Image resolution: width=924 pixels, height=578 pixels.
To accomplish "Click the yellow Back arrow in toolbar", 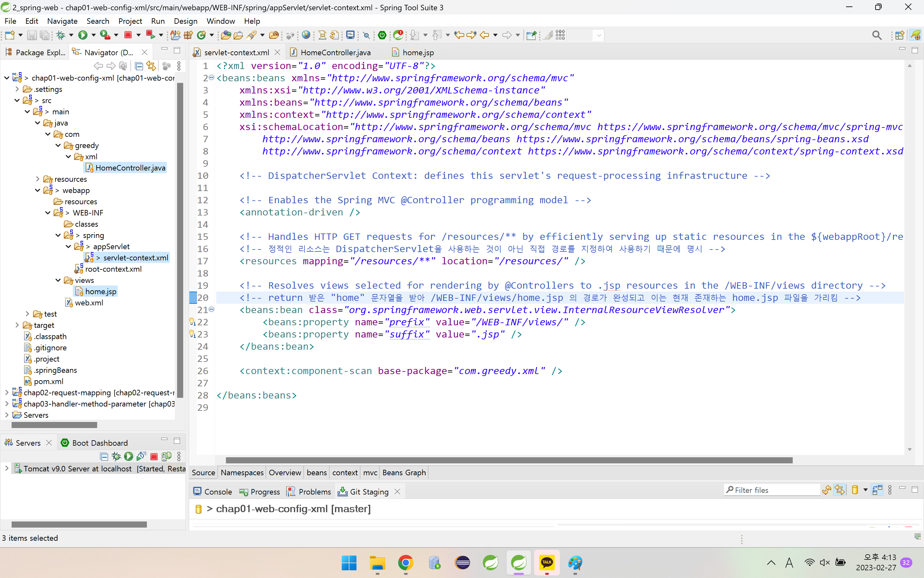I will (484, 35).
